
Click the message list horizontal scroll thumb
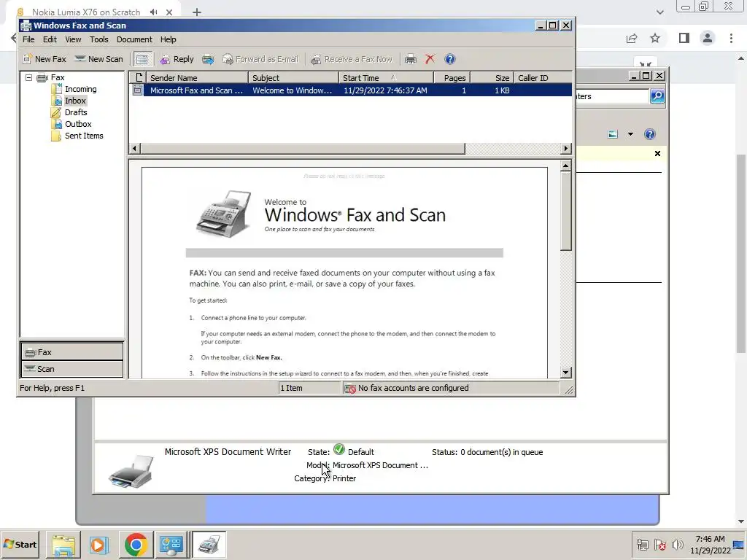pyautogui.click(x=303, y=149)
